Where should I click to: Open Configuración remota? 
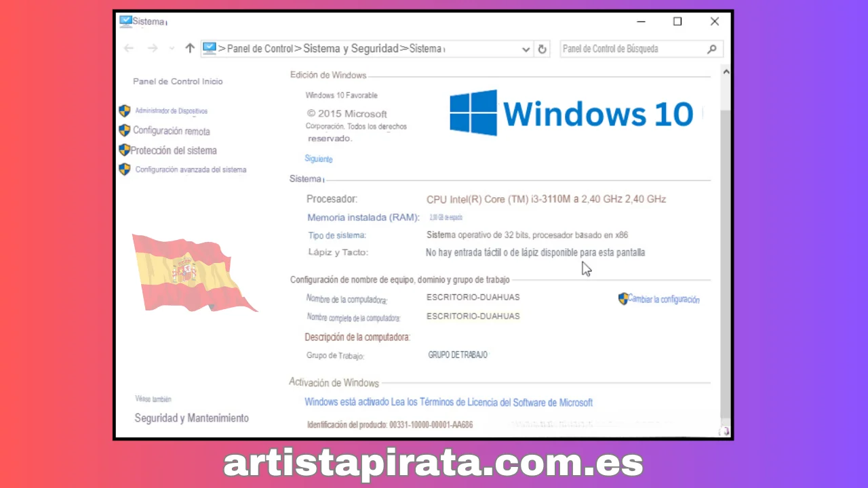172,131
